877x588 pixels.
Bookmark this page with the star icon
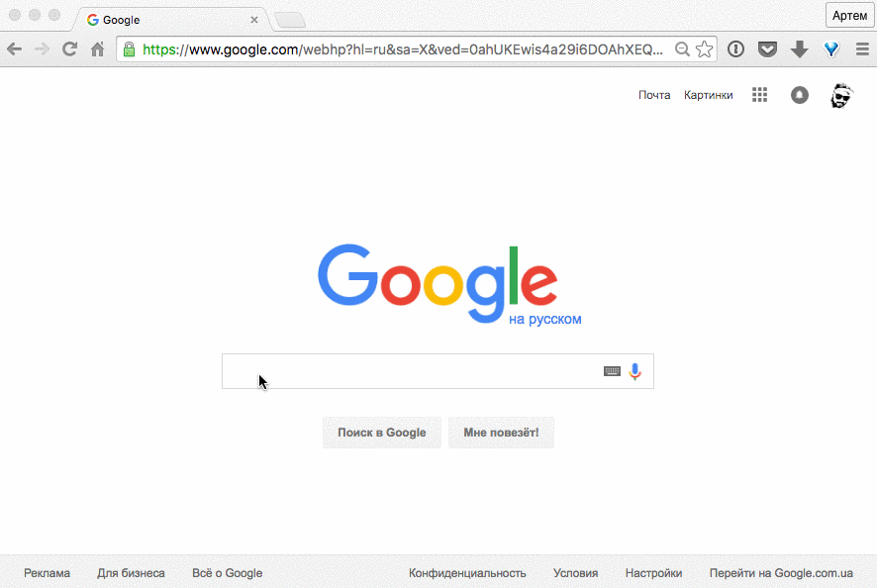704,49
